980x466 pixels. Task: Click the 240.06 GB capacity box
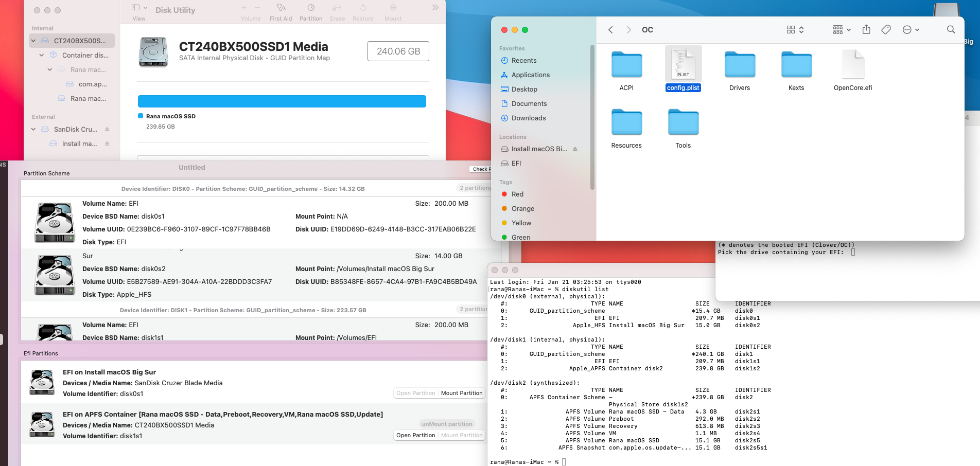point(398,51)
